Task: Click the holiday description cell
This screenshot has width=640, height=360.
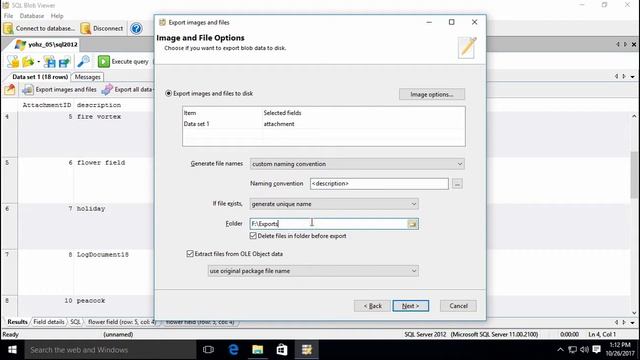Action: [91, 209]
